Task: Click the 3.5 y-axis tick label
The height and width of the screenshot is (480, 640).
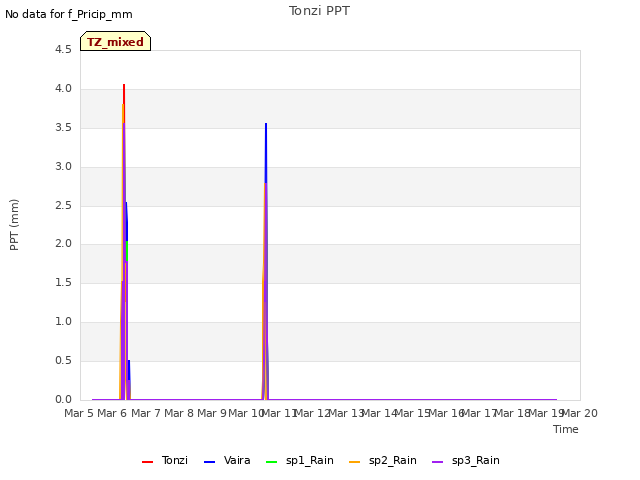Action: click(63, 128)
